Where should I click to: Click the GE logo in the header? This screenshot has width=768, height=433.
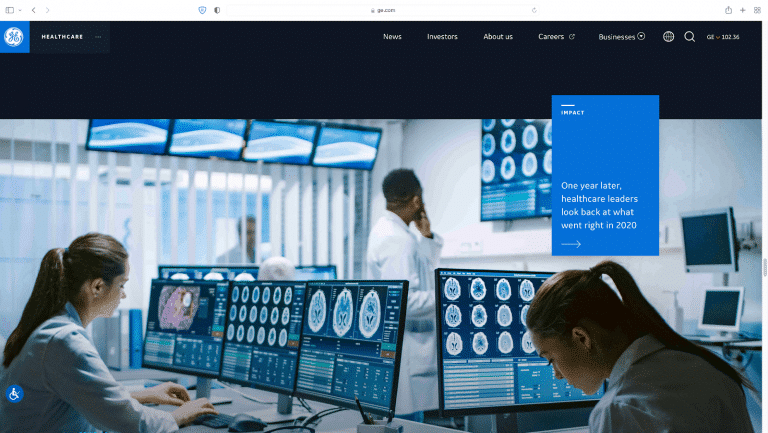click(14, 37)
